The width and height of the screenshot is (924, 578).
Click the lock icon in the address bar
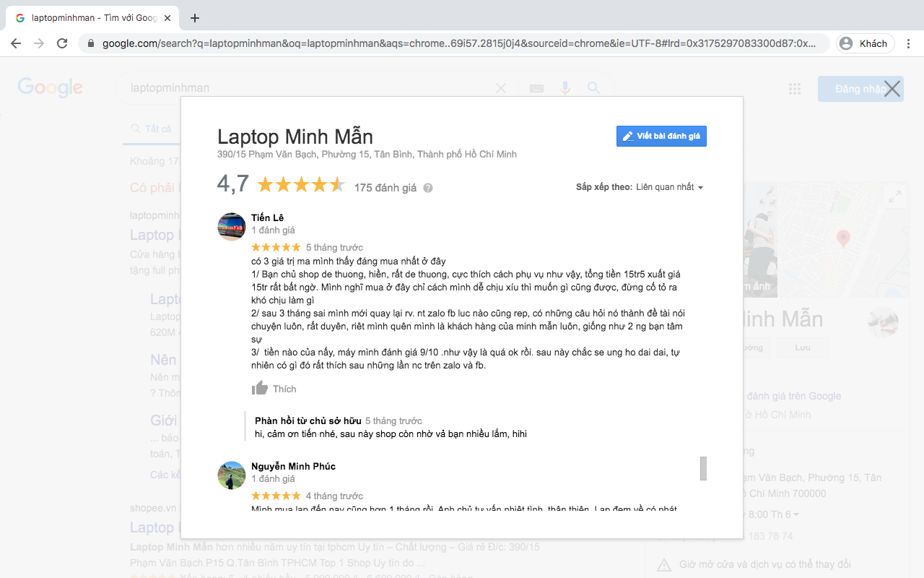coord(91,43)
